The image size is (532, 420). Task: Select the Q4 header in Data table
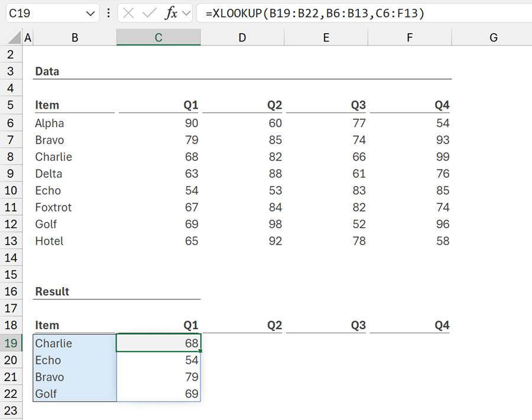(x=410, y=105)
